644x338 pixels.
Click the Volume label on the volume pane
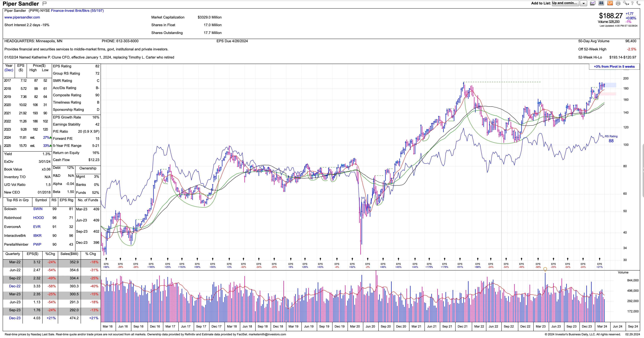click(623, 272)
